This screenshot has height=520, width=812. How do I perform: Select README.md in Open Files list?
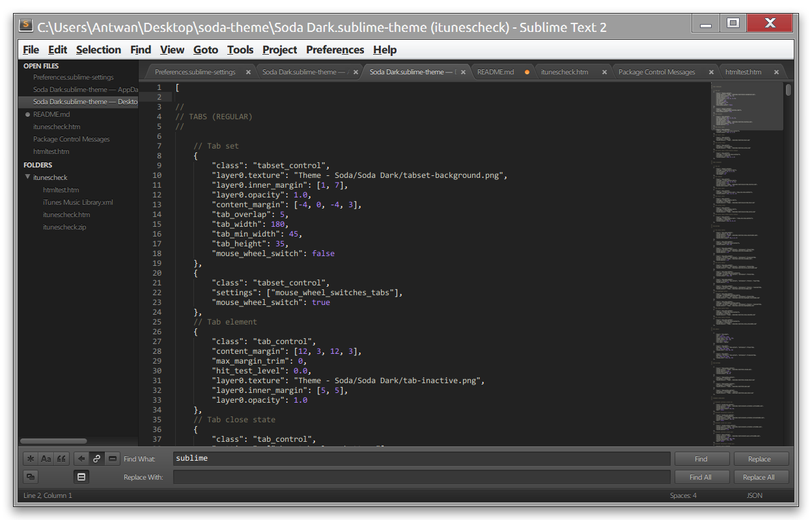coord(51,114)
